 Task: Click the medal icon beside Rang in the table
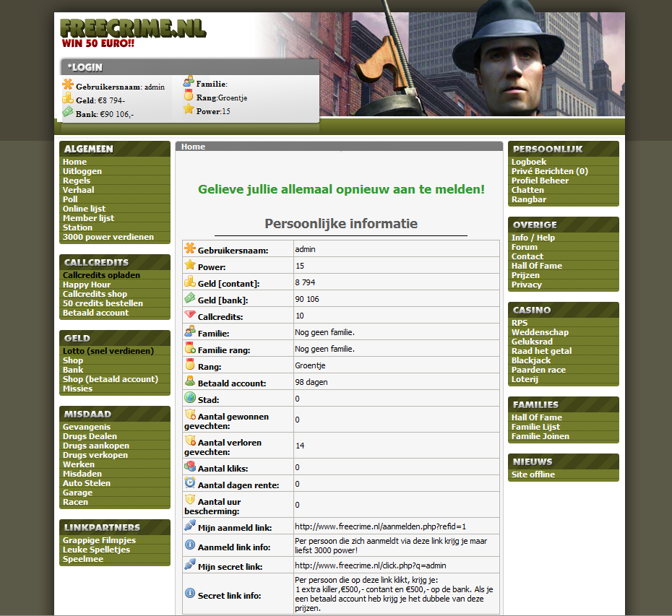(x=190, y=365)
